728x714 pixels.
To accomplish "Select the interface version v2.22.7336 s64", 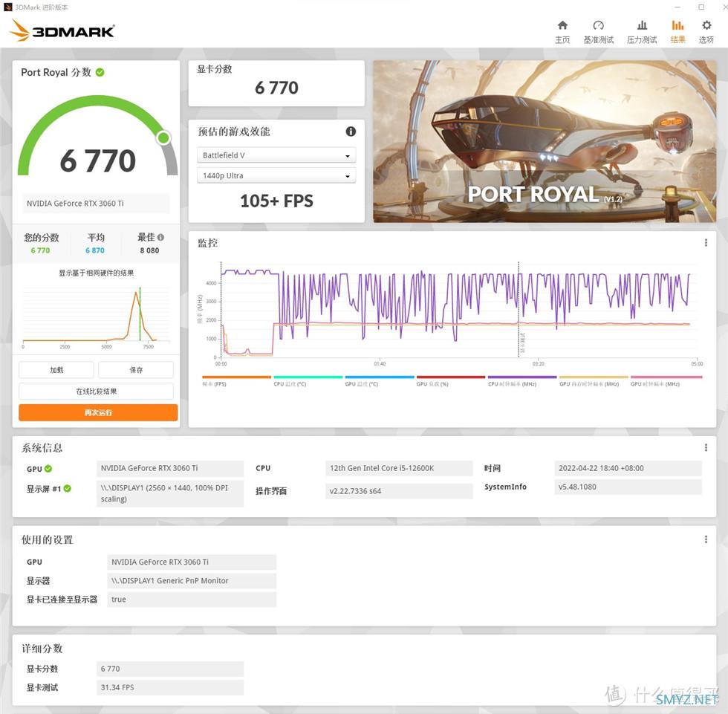I will coord(399,490).
